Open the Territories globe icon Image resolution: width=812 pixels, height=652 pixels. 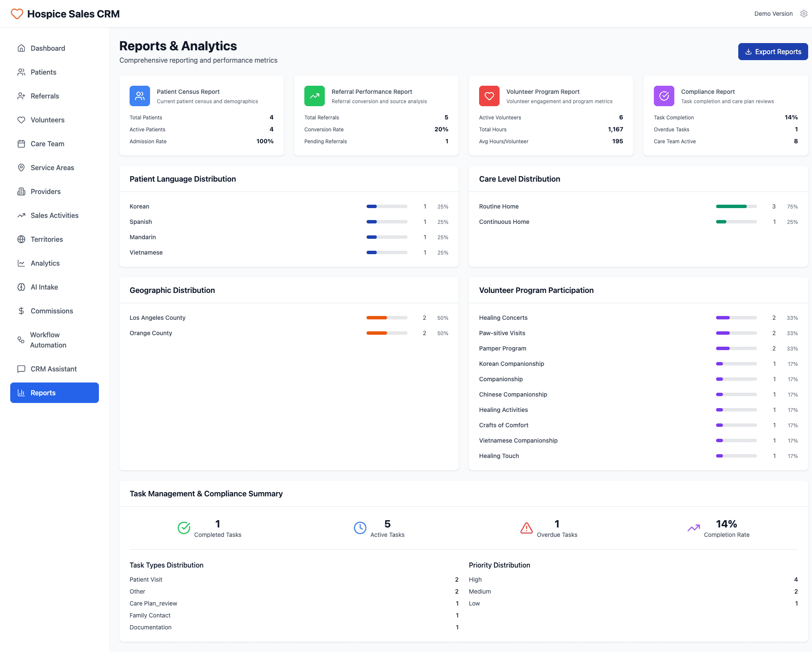[x=21, y=239]
